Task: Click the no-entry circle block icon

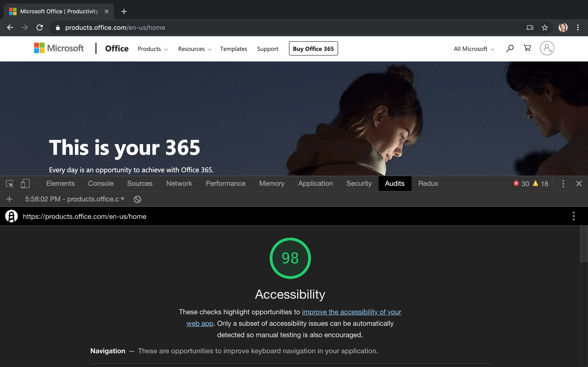Action: coord(137,199)
